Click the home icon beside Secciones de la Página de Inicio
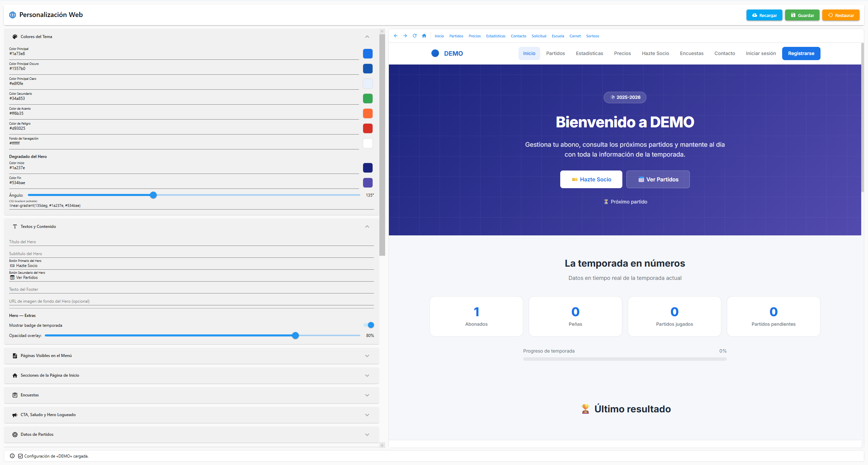 point(15,375)
